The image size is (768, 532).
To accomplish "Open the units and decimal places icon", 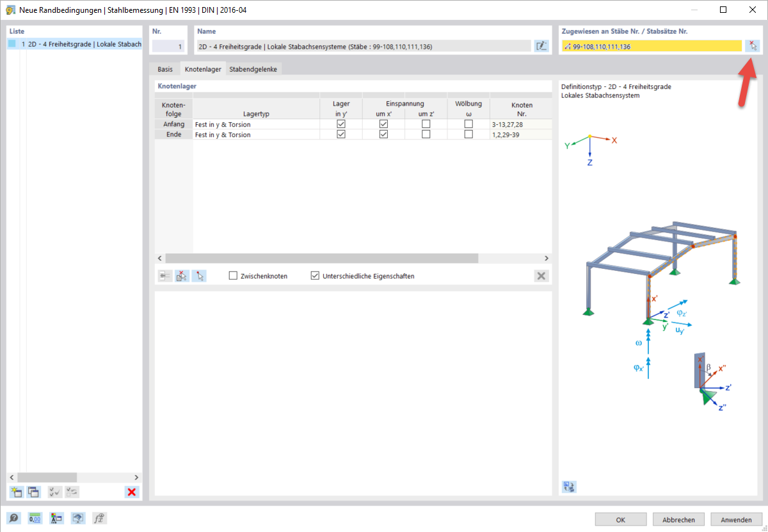I will click(35, 519).
